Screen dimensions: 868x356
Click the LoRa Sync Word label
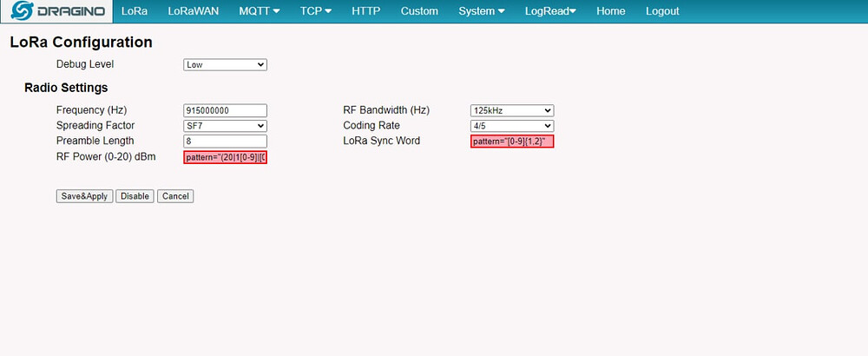pos(381,141)
